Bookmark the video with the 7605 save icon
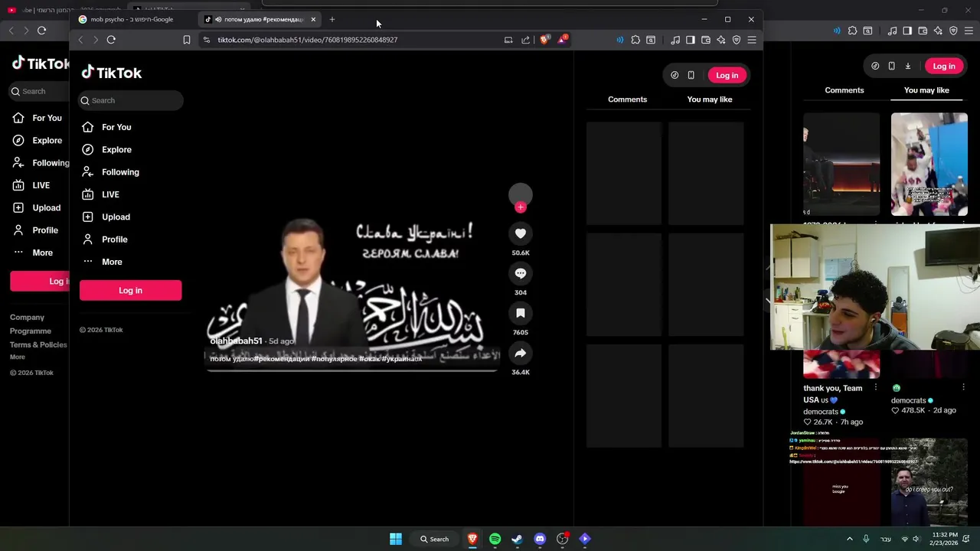Image resolution: width=980 pixels, height=551 pixels. click(x=521, y=313)
